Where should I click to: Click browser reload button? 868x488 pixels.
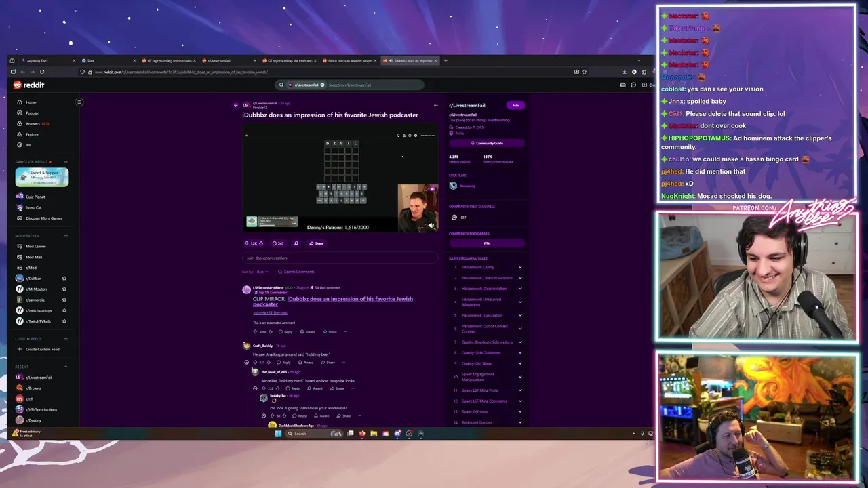[42, 72]
